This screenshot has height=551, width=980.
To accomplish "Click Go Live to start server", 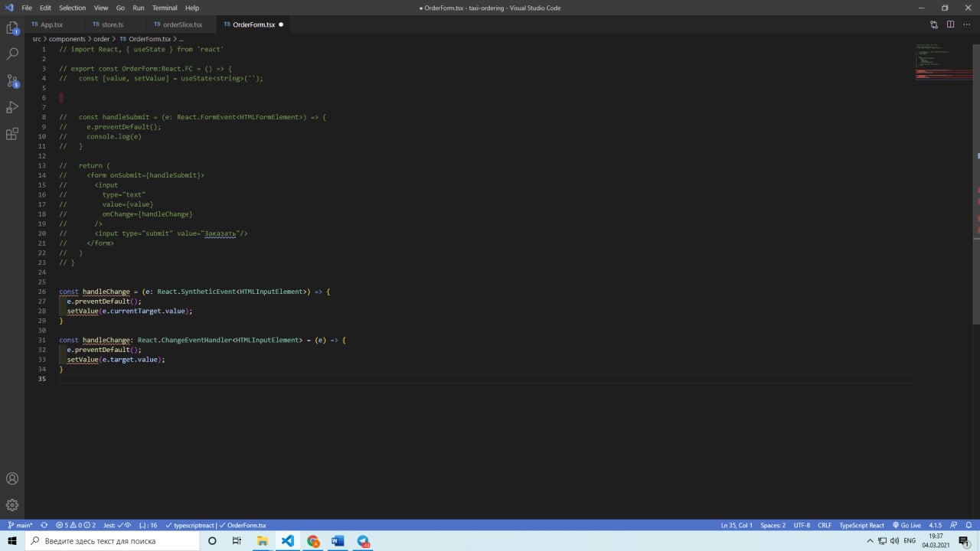I will [x=906, y=526].
